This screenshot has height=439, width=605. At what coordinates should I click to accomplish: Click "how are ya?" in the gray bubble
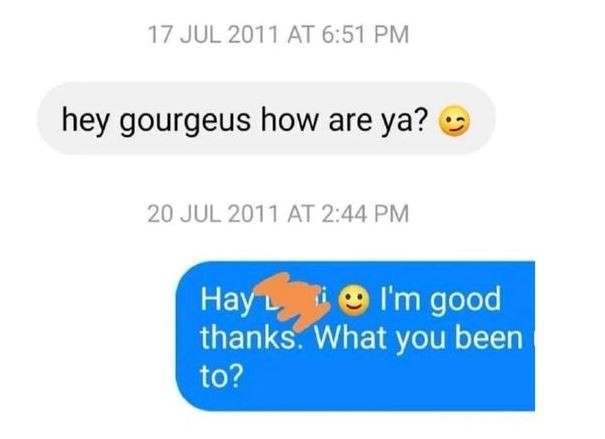[x=345, y=120]
